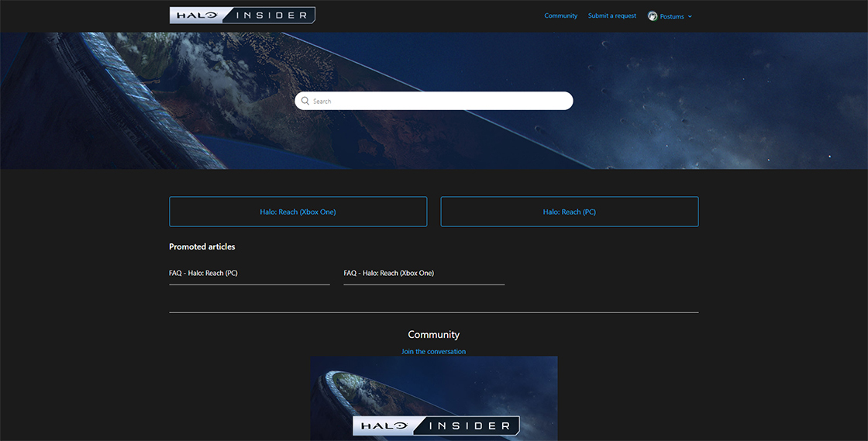Open FAQ - Halo: Reach (Xbox One) article
The width and height of the screenshot is (868, 441).
pos(388,273)
